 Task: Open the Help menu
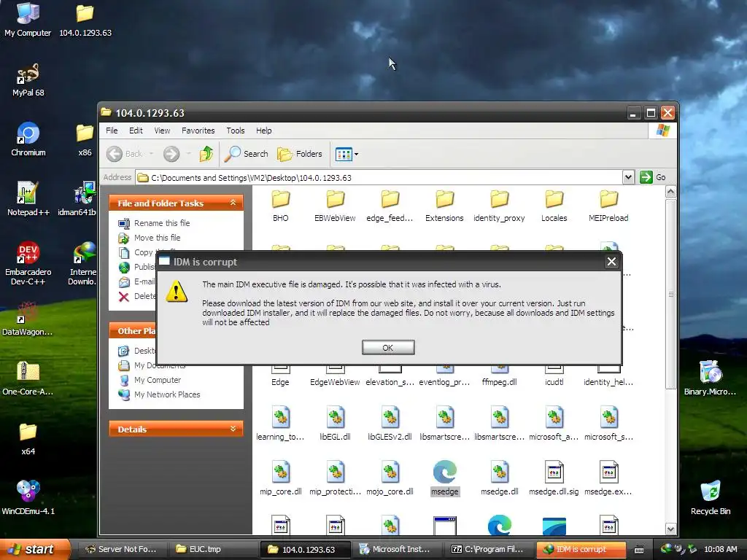click(x=263, y=131)
